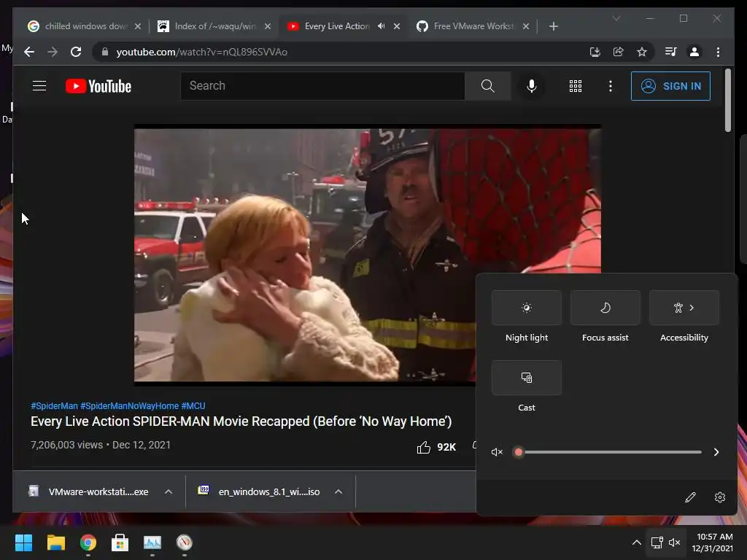Go forward in Chrome
The width and height of the screenshot is (747, 560).
pos(53,52)
